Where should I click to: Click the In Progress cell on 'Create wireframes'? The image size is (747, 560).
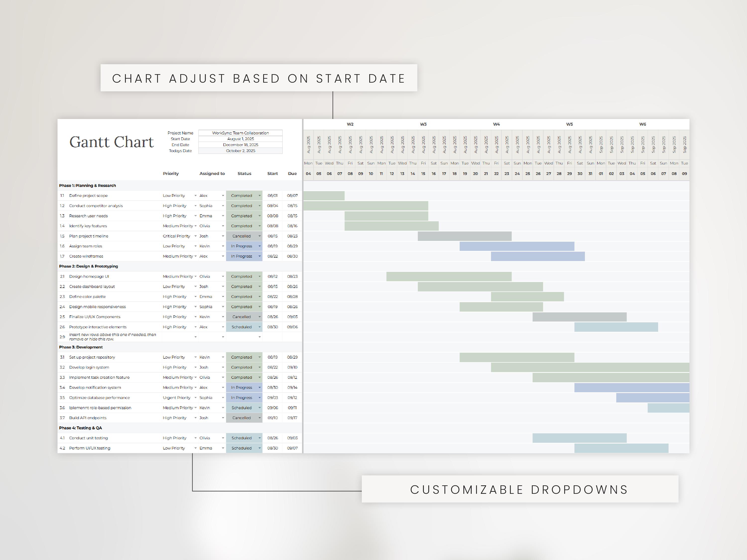coord(242,256)
